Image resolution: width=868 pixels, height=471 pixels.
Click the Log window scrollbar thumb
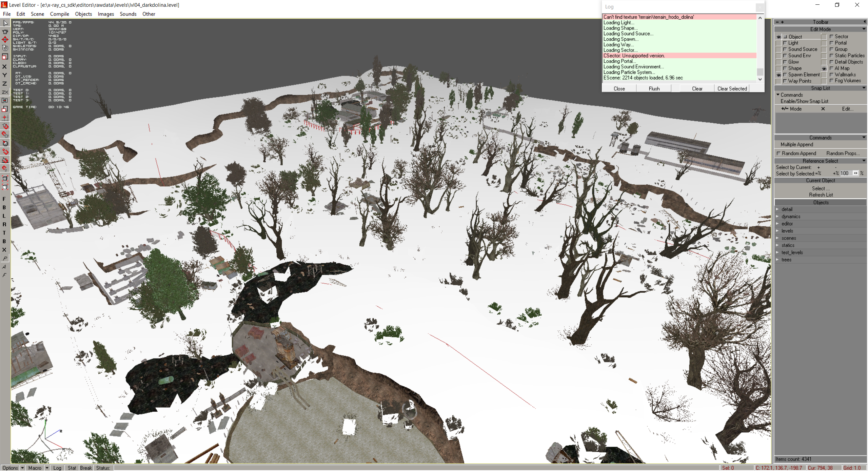(x=760, y=72)
